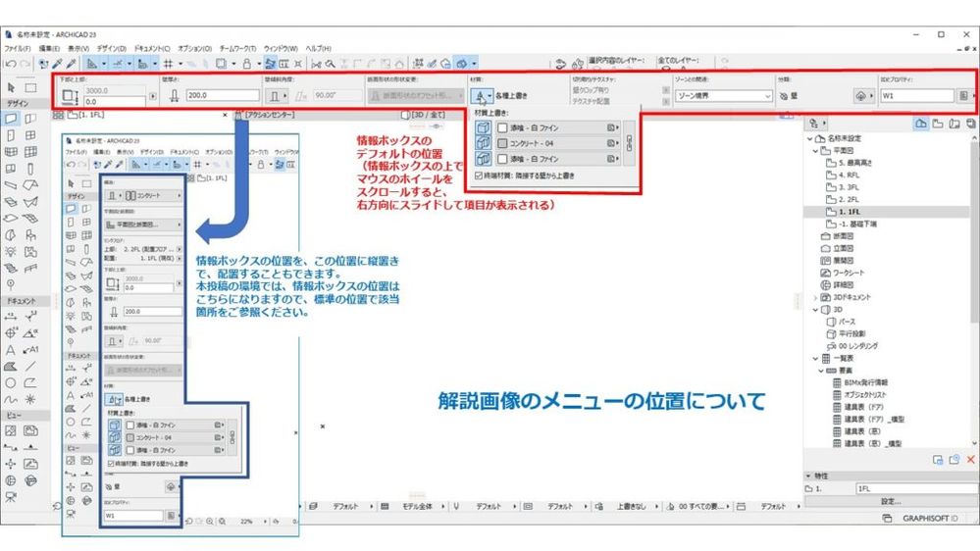
Task: Open the デザイン(D) menu
Action: pos(112,48)
